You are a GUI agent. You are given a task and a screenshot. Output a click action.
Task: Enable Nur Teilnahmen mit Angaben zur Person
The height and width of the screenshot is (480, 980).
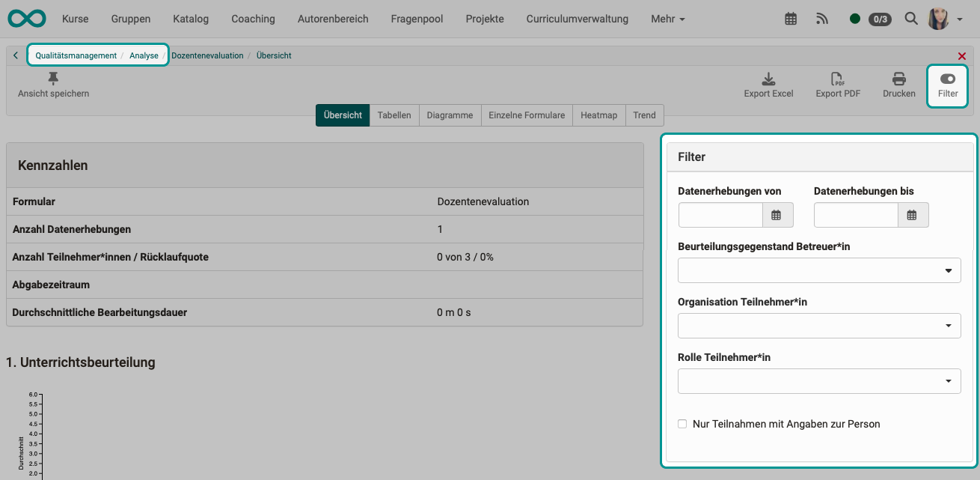tap(682, 423)
